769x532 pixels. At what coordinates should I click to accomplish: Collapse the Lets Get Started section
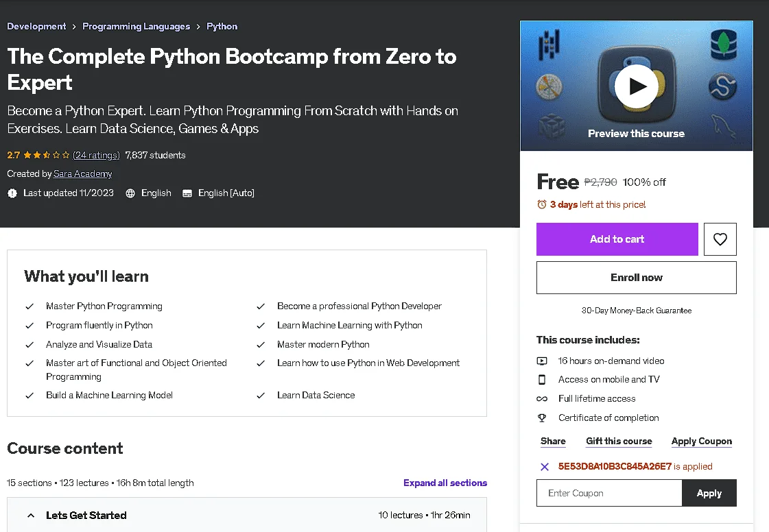click(31, 516)
